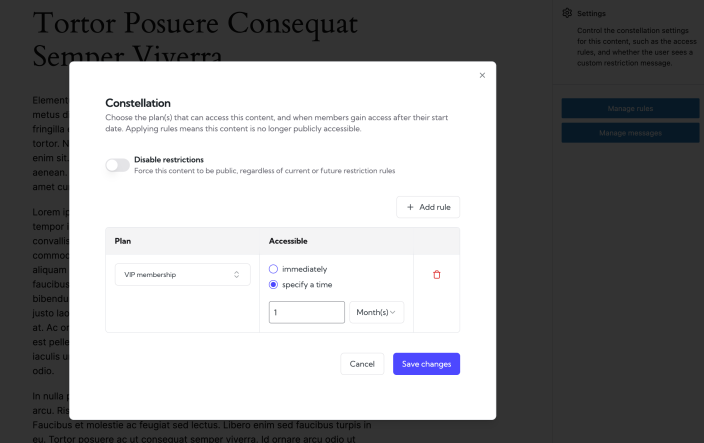Click Save changes button

tap(426, 364)
